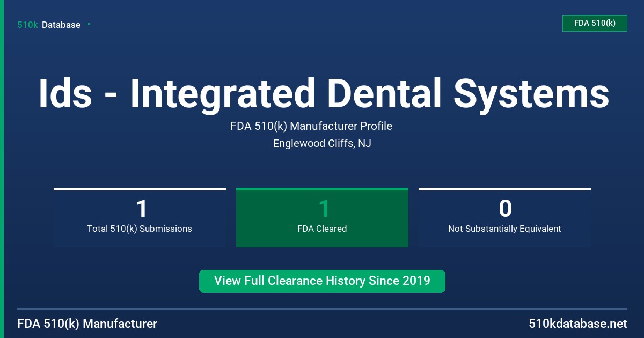Click the green dot beside Database logo

point(89,24)
